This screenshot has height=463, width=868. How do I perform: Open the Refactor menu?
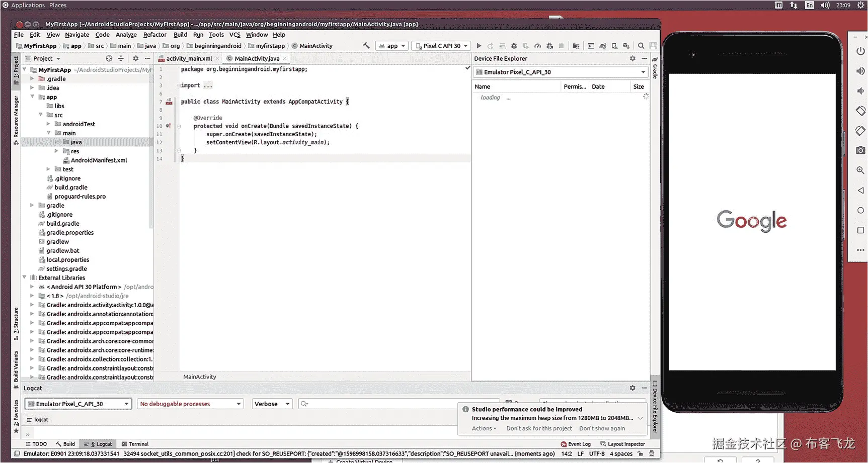[x=155, y=35]
